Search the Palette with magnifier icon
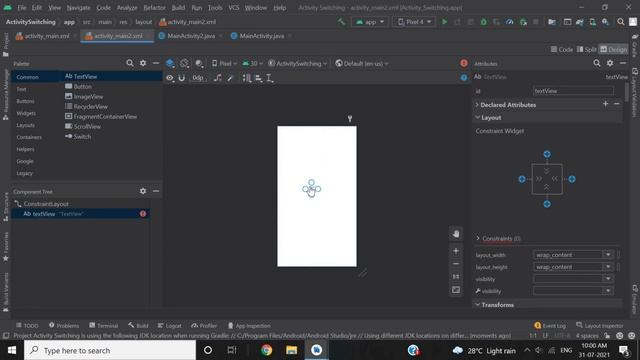Image resolution: width=640 pixels, height=360 pixels. pos(130,63)
